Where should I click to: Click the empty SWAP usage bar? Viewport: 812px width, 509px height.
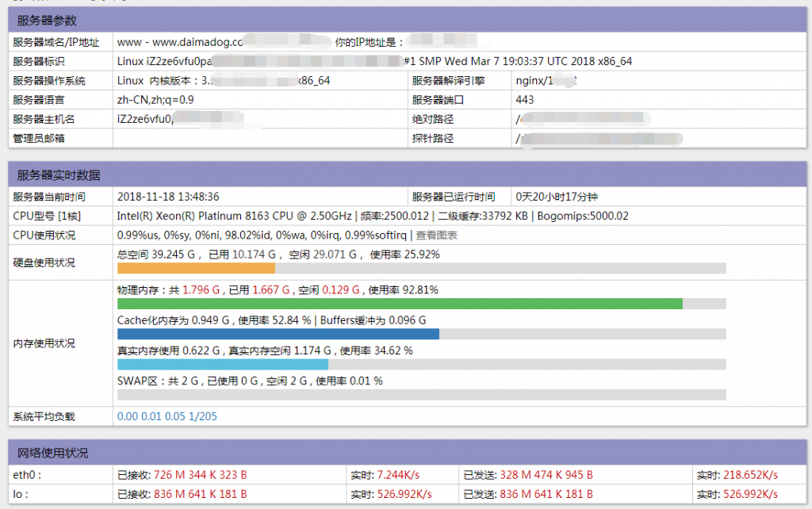click(422, 395)
